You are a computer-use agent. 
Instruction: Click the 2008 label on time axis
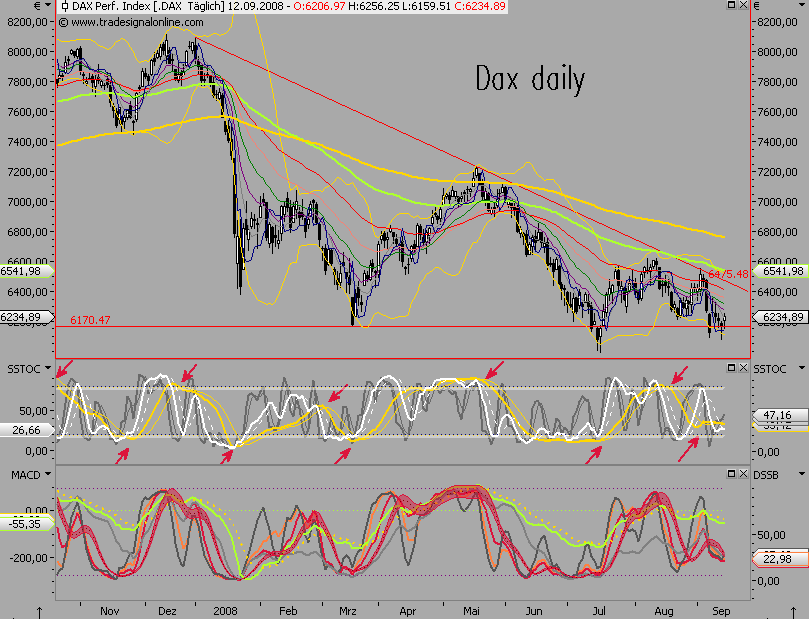click(x=225, y=611)
